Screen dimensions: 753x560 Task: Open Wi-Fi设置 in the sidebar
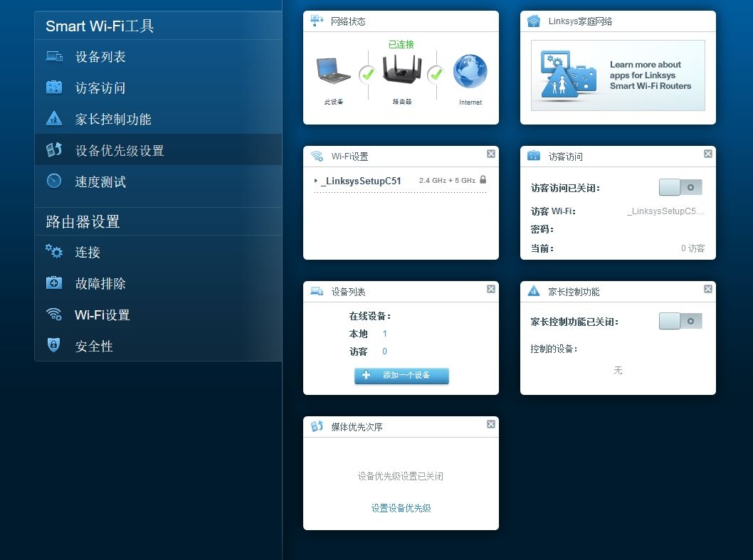pos(158,315)
